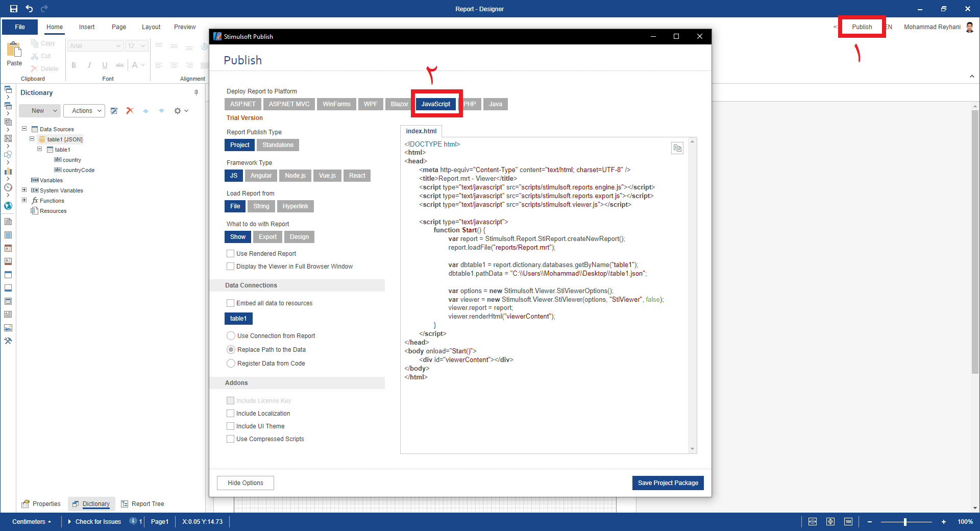Zoom out with the minus button
This screenshot has width=980, height=531.
coord(870,522)
